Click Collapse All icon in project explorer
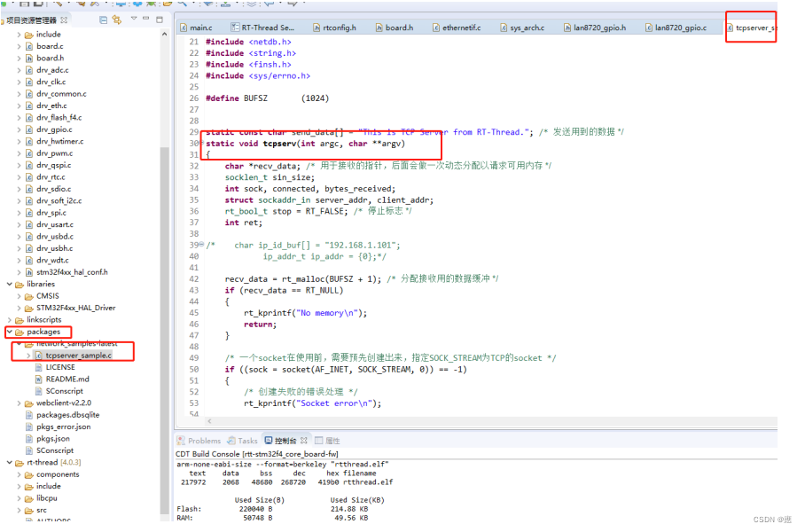The width and height of the screenshot is (805, 532). [104, 19]
